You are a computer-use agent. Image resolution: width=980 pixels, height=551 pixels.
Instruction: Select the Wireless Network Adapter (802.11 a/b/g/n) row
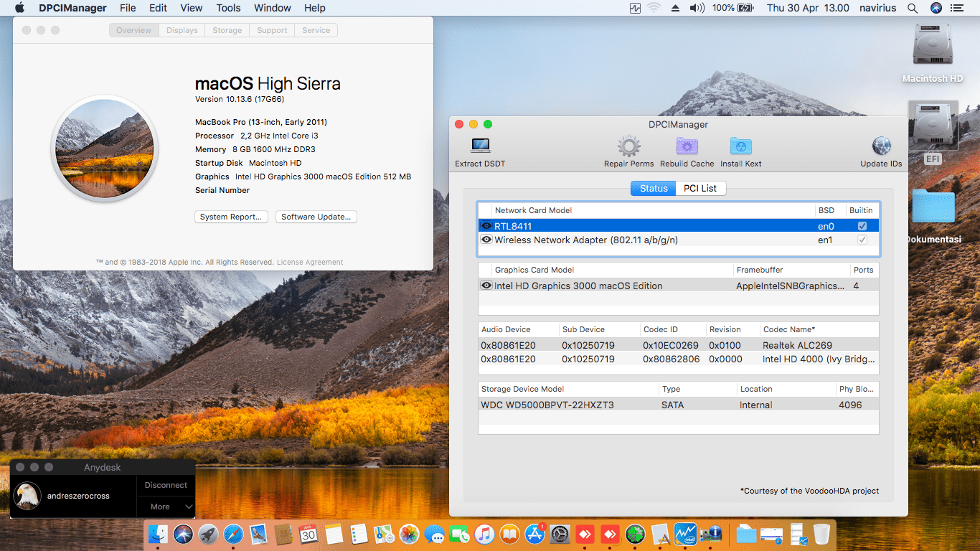coord(679,240)
